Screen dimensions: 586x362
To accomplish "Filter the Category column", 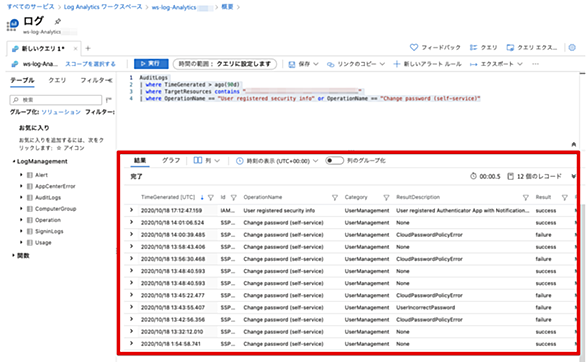I will pos(386,197).
